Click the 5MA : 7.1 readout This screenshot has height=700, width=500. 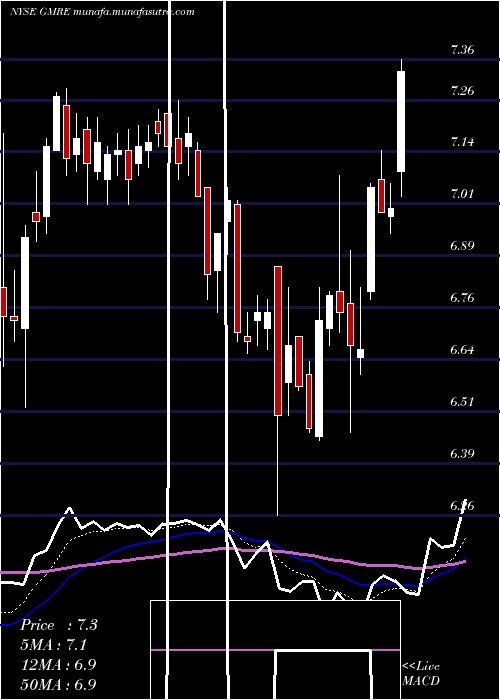tap(54, 645)
